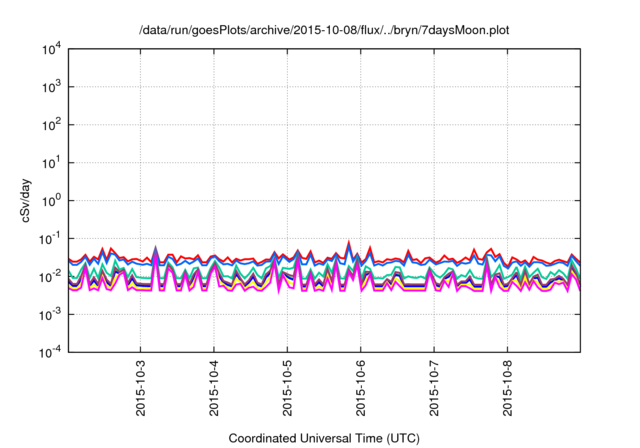Select the 2015-10-08 date tick label

[509, 388]
